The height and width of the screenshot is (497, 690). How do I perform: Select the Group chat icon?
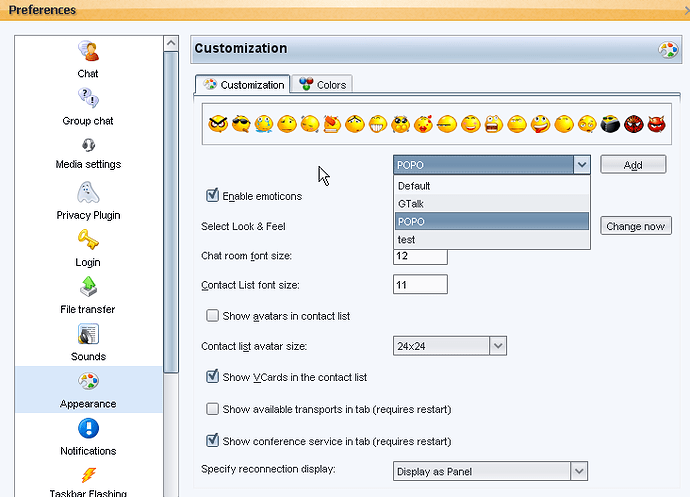(x=88, y=98)
